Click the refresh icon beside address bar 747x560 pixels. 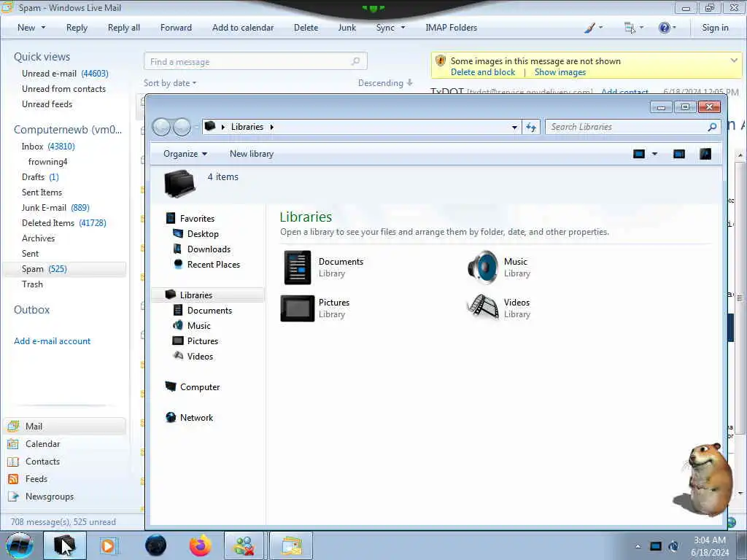[x=531, y=127]
